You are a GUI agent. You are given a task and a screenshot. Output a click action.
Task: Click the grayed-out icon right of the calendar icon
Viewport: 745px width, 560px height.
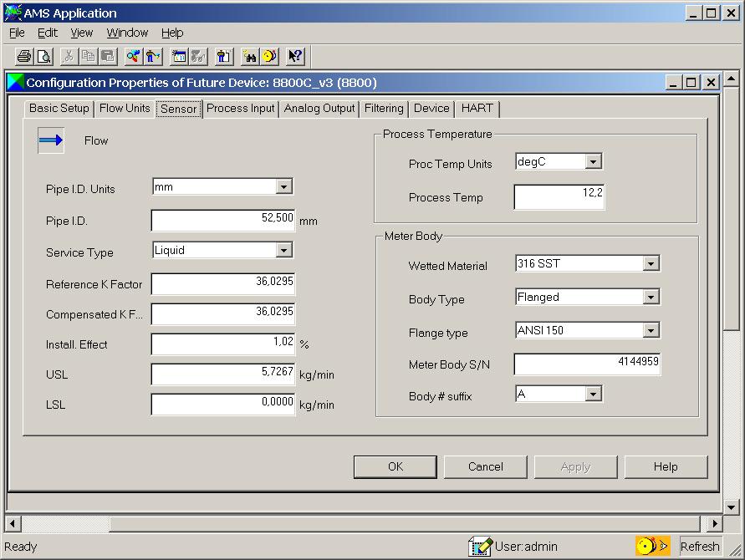199,57
